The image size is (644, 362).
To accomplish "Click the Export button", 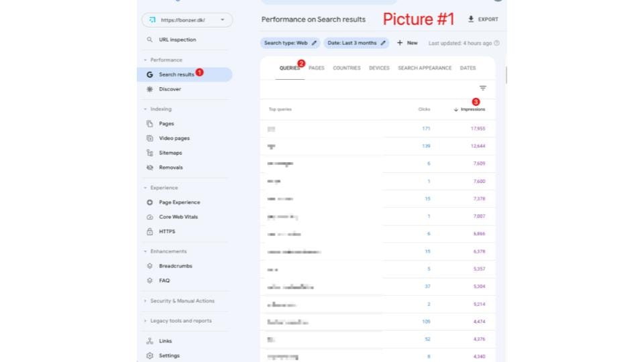I will point(483,19).
